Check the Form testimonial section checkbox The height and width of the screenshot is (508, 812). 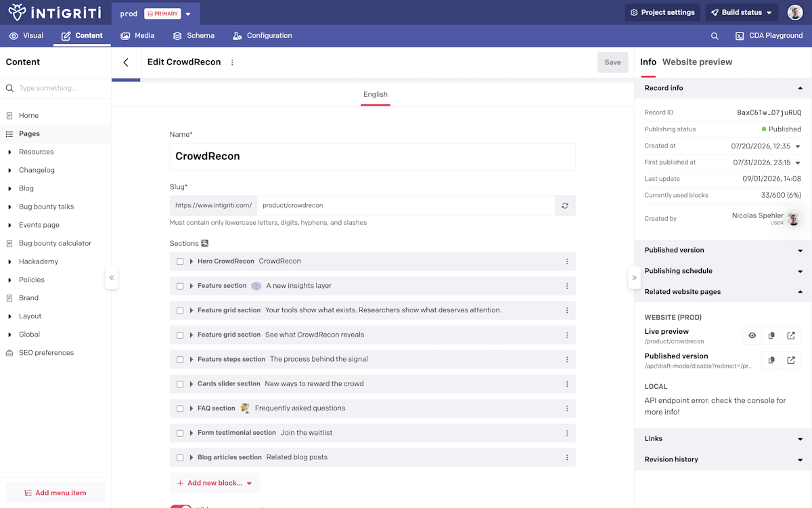(x=180, y=433)
